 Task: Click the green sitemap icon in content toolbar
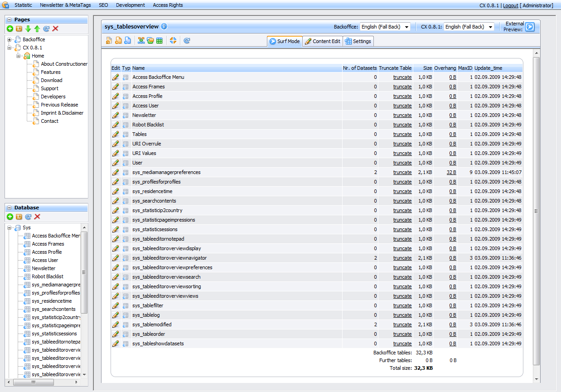click(x=141, y=41)
